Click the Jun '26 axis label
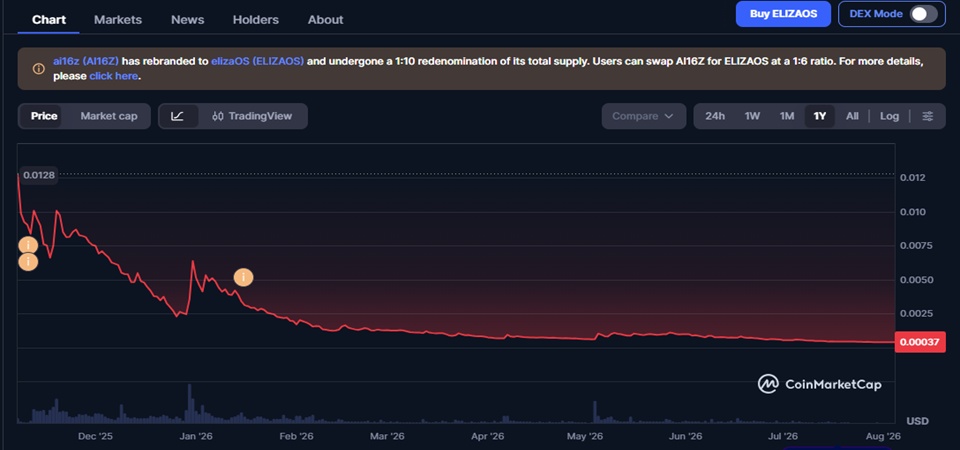This screenshot has width=960, height=450. point(685,437)
